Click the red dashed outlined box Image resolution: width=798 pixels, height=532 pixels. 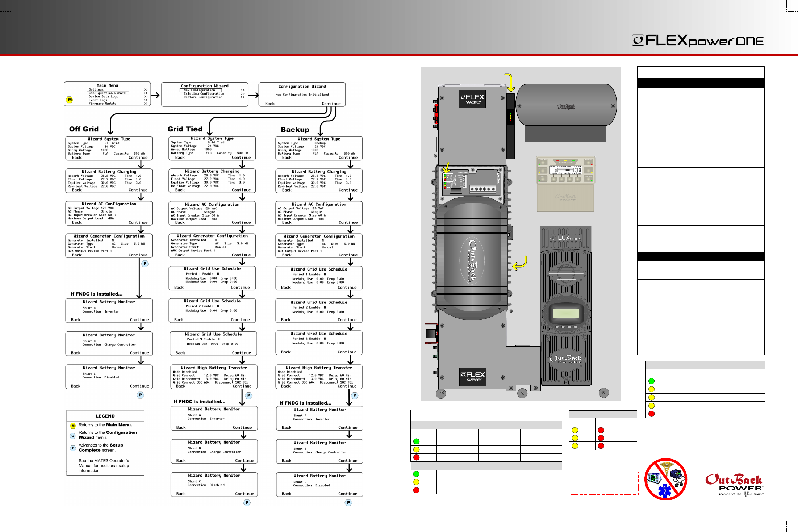[605, 483]
